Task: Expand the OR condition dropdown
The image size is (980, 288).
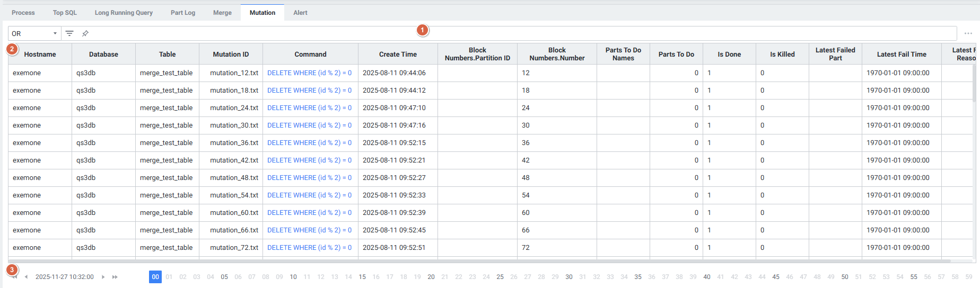Action: (x=34, y=33)
